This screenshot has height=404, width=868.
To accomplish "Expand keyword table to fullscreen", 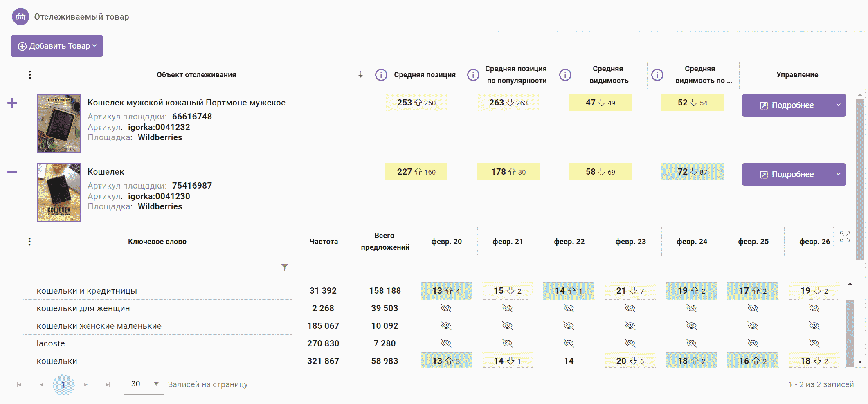I will (845, 236).
